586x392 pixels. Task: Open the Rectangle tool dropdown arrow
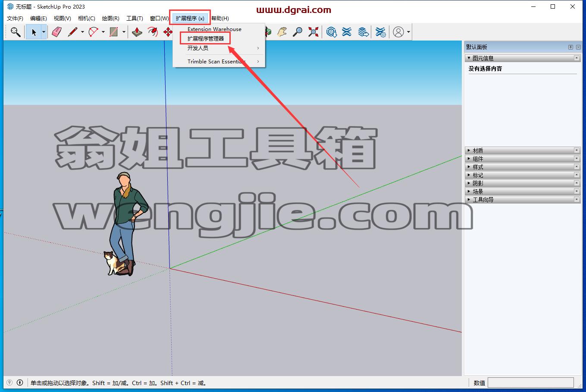point(124,32)
